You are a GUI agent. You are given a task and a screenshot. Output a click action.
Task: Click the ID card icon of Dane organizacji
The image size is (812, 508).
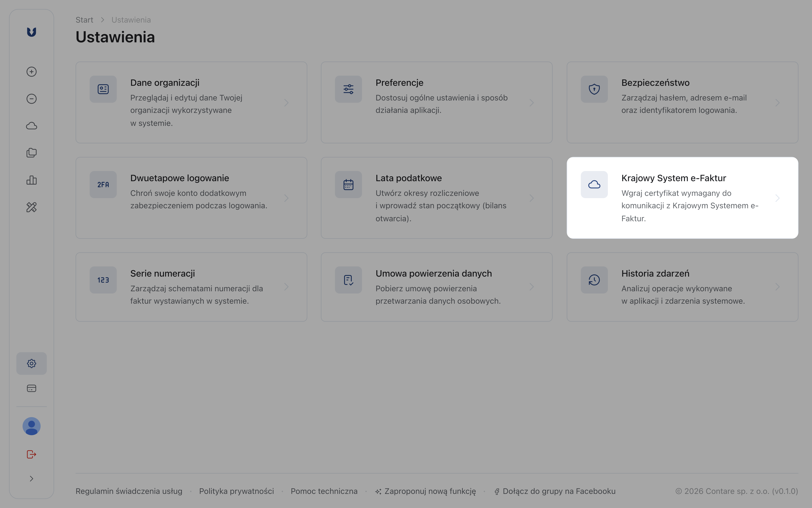[x=103, y=89]
